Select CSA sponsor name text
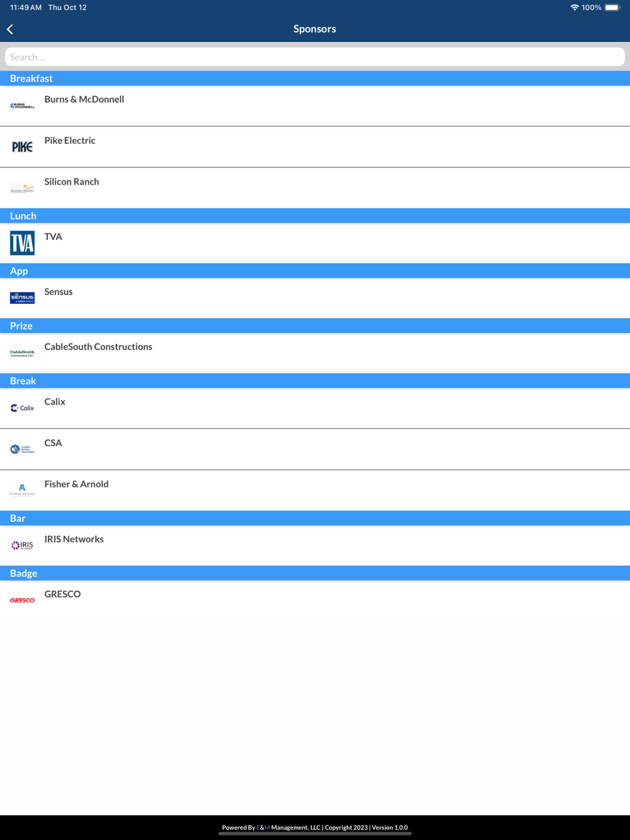Image resolution: width=630 pixels, height=840 pixels. 53,443
